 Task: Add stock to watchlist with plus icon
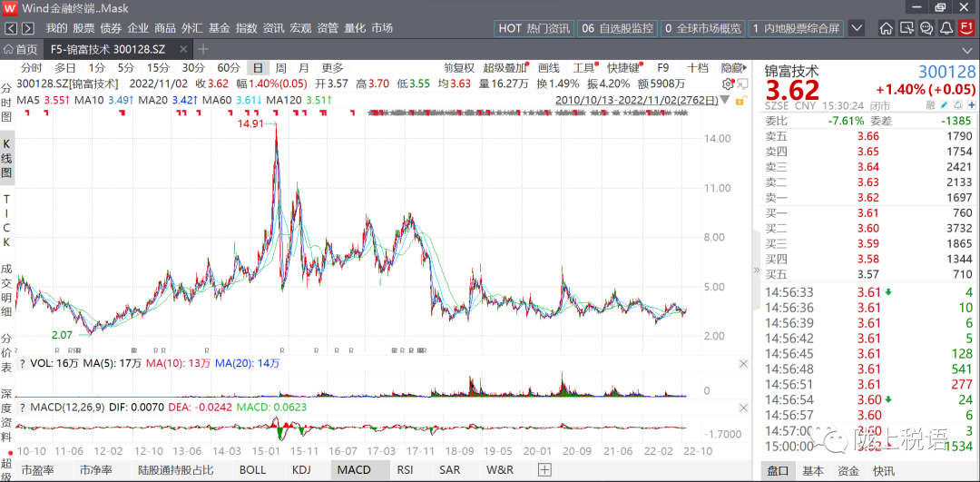pos(972,105)
